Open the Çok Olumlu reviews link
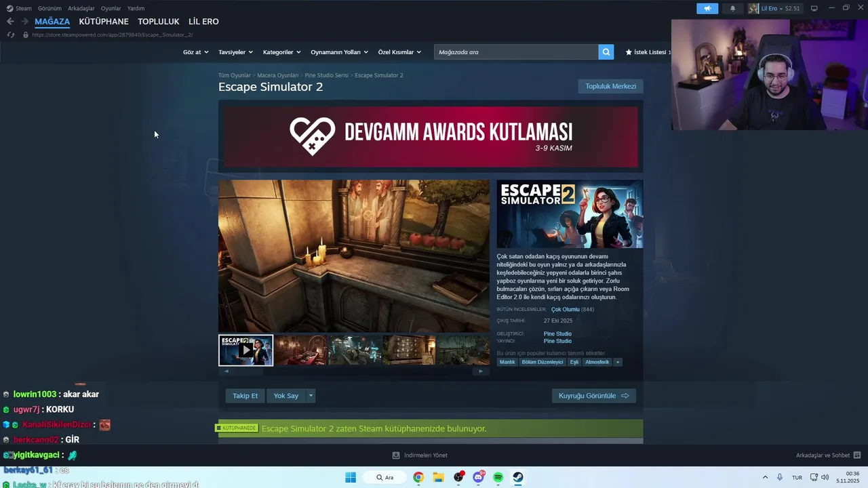The width and height of the screenshot is (868, 488). pyautogui.click(x=565, y=310)
